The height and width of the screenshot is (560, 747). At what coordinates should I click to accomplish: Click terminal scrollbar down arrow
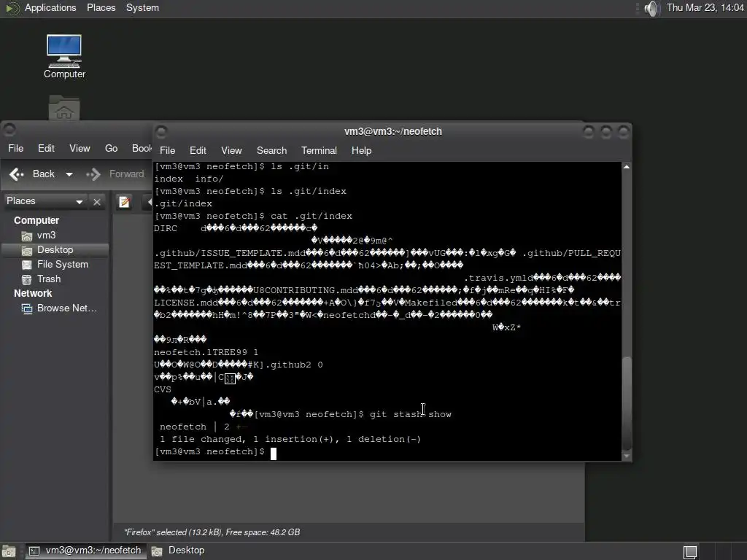(x=627, y=456)
